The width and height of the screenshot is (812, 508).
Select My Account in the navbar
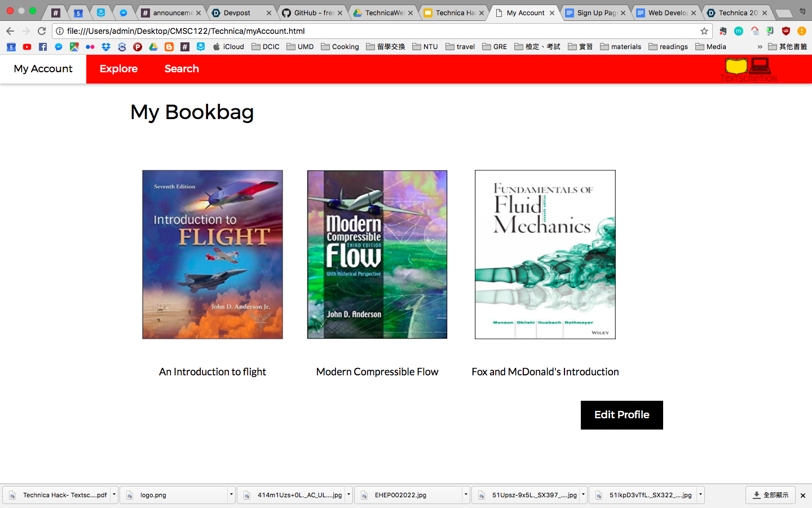click(x=43, y=69)
